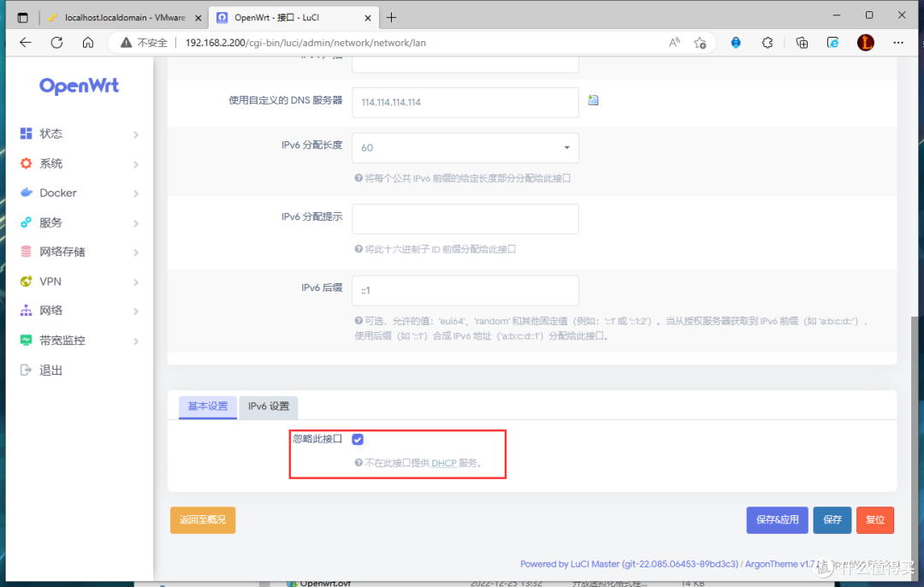Open the DHCP link in the hint text
Viewport: 924px width, 587px height.
click(x=442, y=463)
